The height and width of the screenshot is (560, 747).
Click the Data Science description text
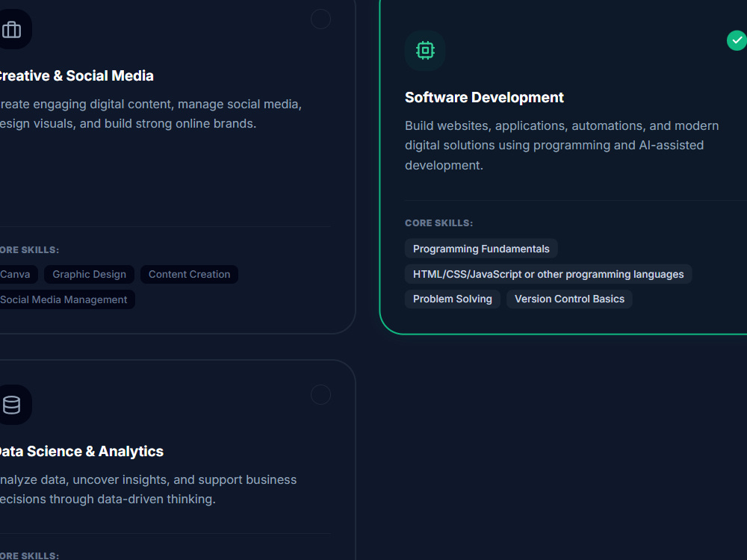click(148, 490)
